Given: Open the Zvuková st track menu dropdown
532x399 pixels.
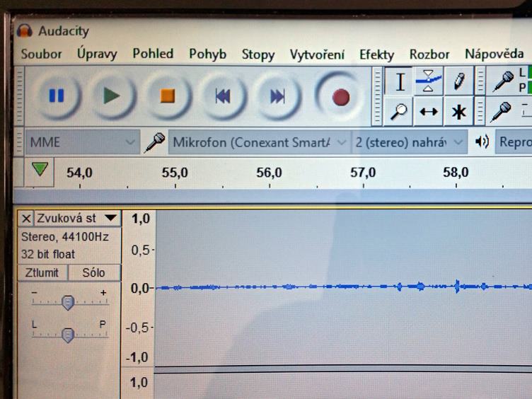Looking at the screenshot, I should tap(77, 218).
